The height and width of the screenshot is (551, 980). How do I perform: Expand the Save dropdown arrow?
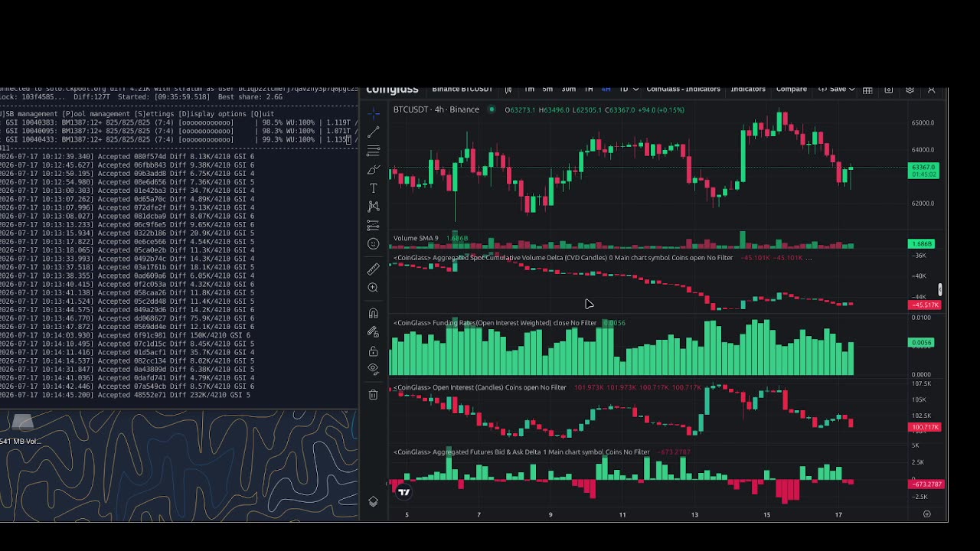tap(851, 90)
